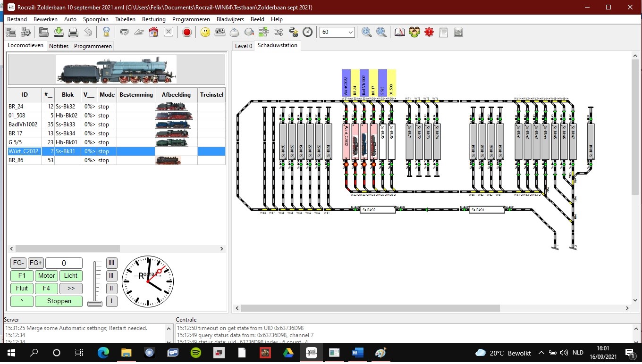The image size is (642, 364).
Task: Open Rocrail properties gears icon
Action: (26, 32)
